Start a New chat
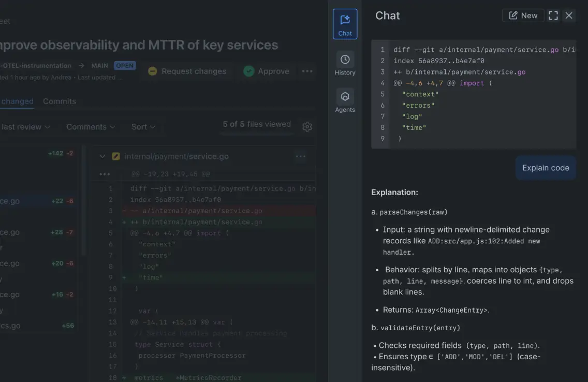The width and height of the screenshot is (588, 382). tap(523, 16)
